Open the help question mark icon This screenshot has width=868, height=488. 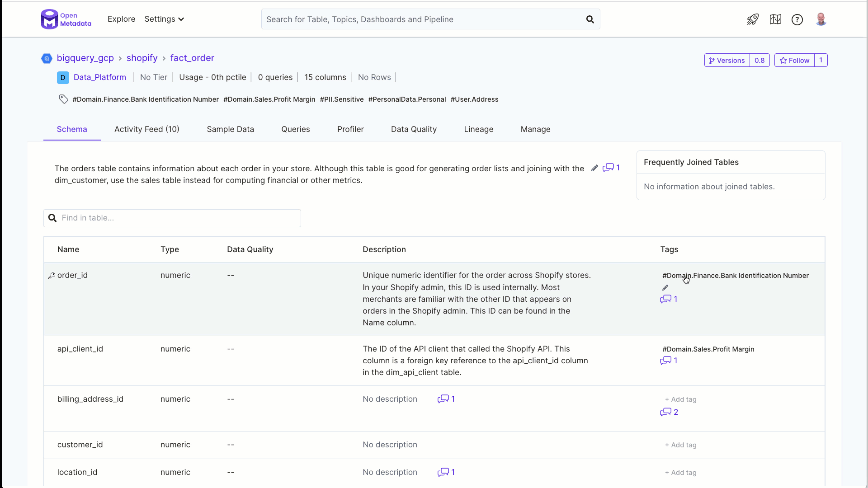pos(797,19)
